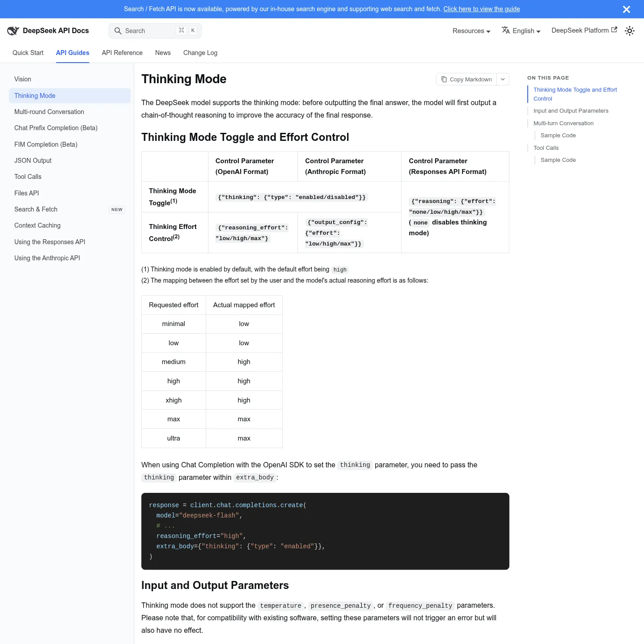The image size is (644, 644).
Task: Click the copy icon in Copy Markdown
Action: point(444,79)
